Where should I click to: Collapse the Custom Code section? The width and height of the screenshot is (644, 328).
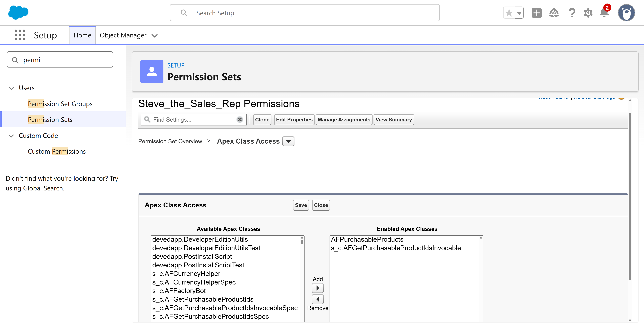(11, 136)
